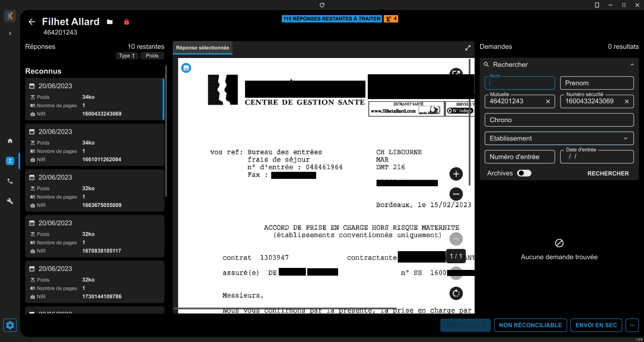Select response with NIR 1661011262084
644x342 pixels.
coord(94,145)
